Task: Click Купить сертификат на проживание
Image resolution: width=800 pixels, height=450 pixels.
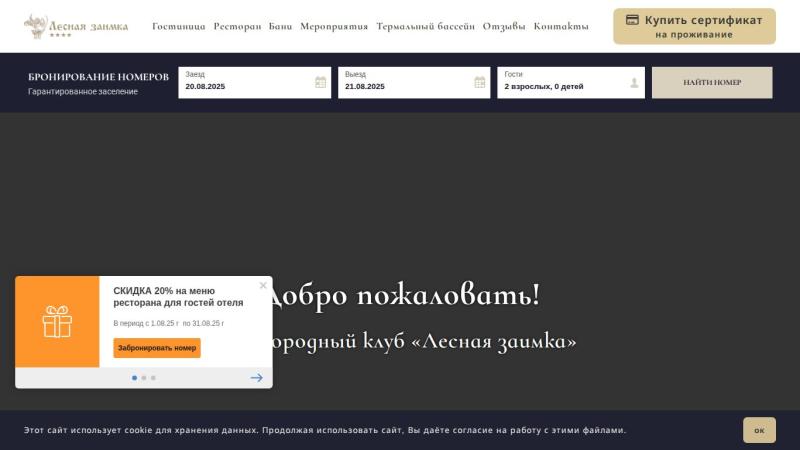Action: click(694, 26)
